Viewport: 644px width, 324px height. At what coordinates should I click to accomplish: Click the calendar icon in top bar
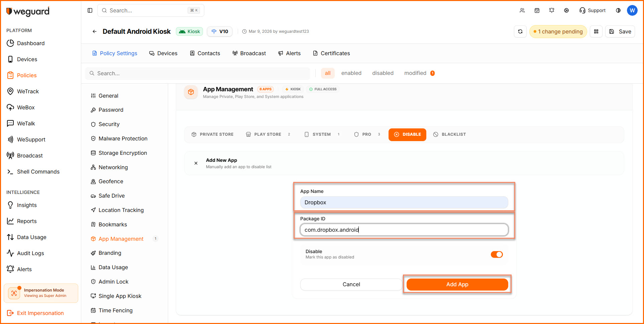pos(537,10)
